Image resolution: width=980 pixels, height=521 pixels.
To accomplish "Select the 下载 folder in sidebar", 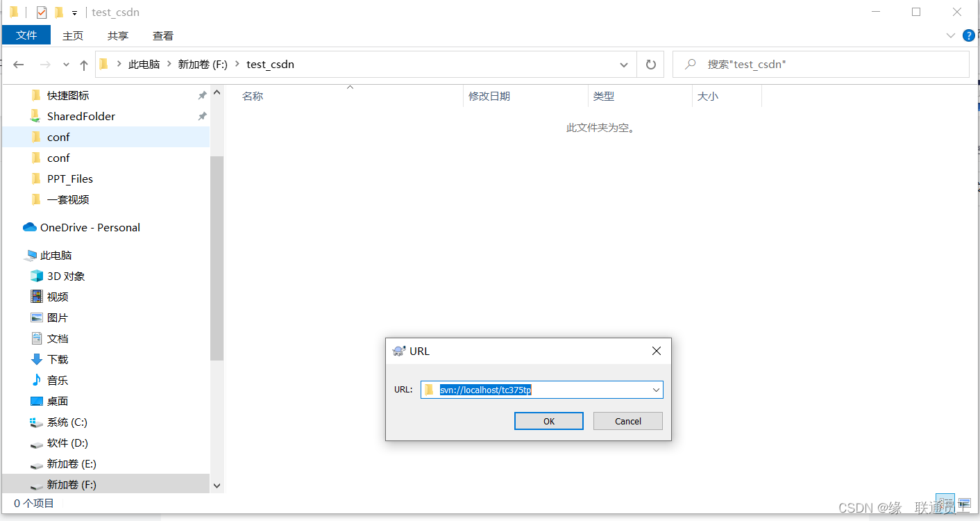I will pyautogui.click(x=56, y=359).
